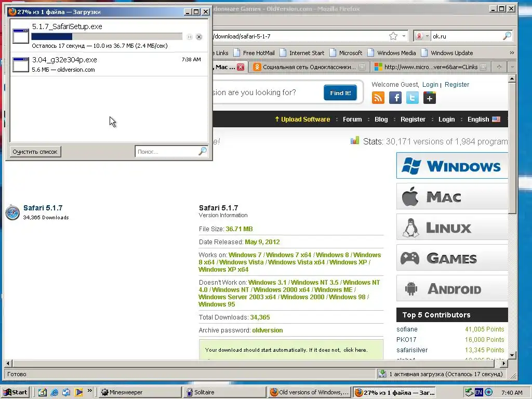Click the EN language indicator in tray
This screenshot has width=532, height=399.
(x=478, y=392)
